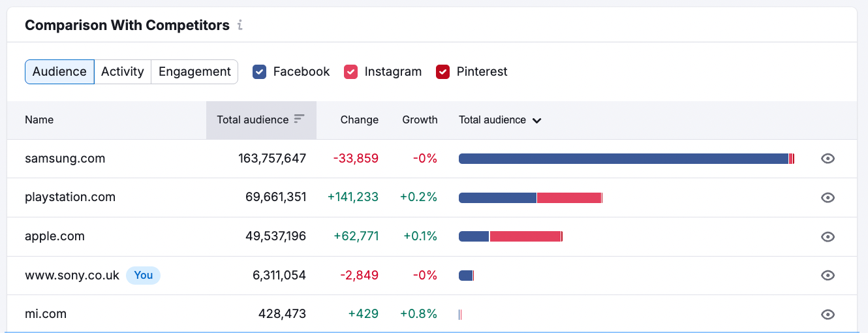Viewport: 868px width, 333px height.
Task: Select the Audience tab
Action: pos(59,72)
